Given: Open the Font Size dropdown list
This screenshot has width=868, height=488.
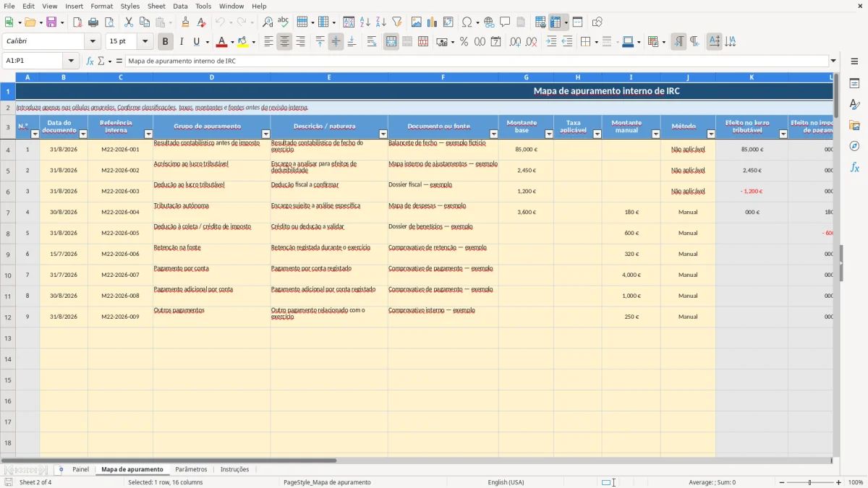Looking at the screenshot, I should [x=145, y=42].
